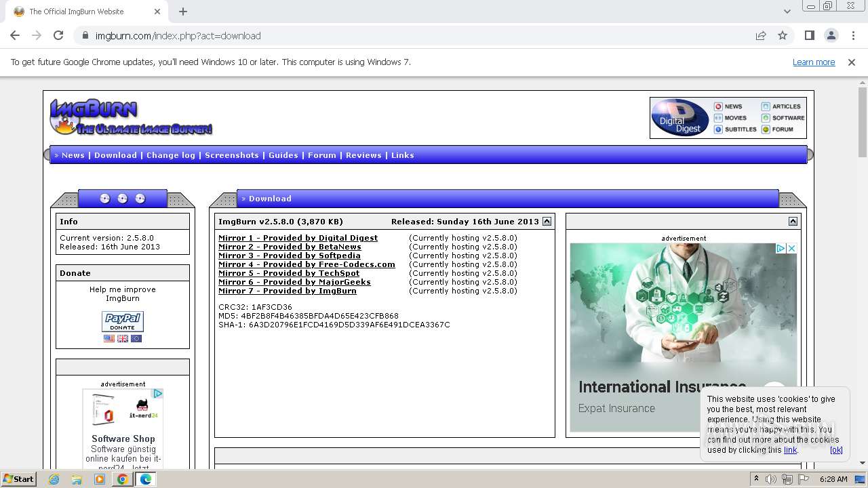Close the International Insurance ad

pos(791,249)
